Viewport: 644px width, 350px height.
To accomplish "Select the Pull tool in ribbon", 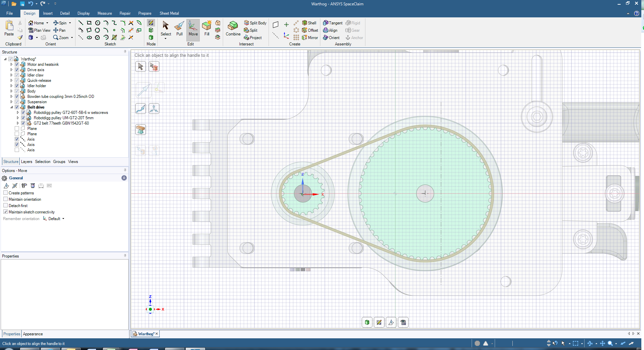I will click(179, 28).
